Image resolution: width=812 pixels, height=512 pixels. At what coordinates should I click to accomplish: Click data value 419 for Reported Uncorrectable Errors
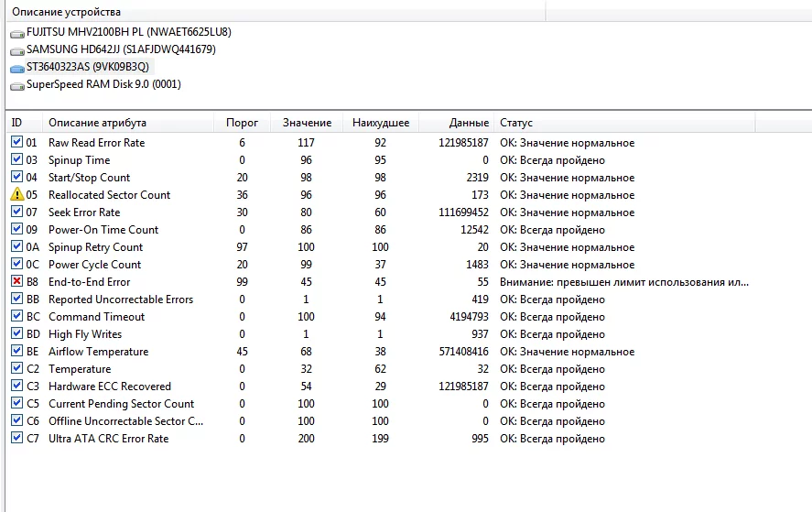(480, 300)
